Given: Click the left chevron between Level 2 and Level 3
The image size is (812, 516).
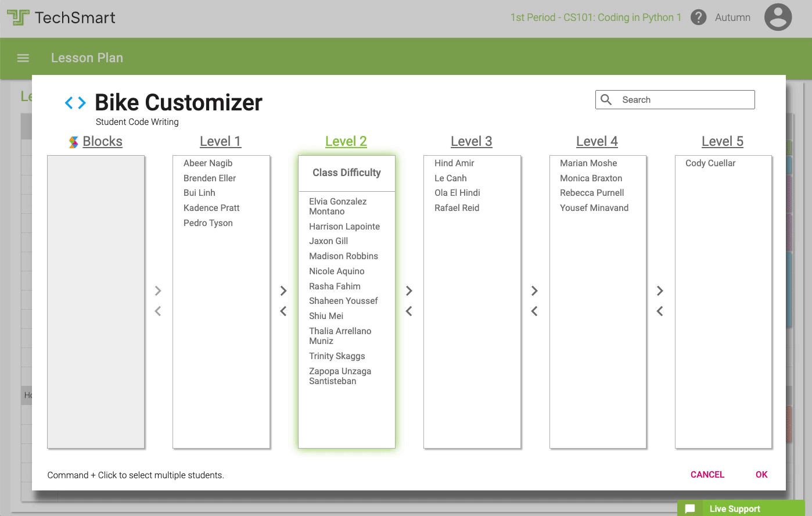Looking at the screenshot, I should click(x=409, y=311).
